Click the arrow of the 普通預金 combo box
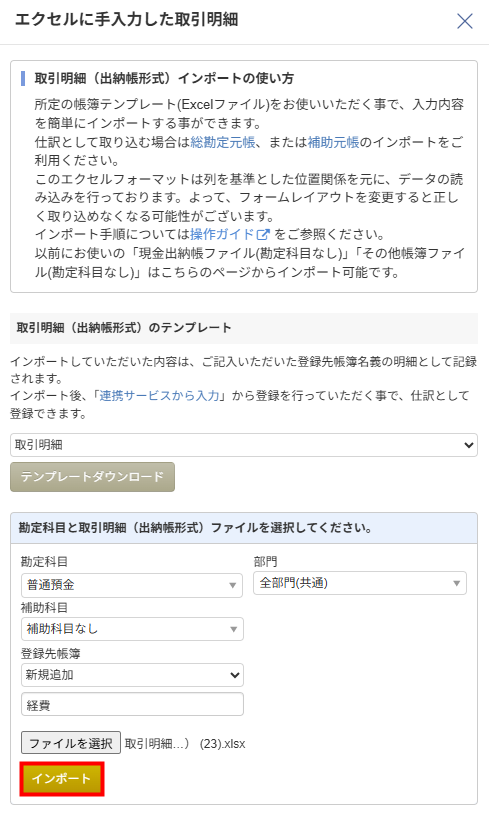This screenshot has width=489, height=819. click(233, 586)
